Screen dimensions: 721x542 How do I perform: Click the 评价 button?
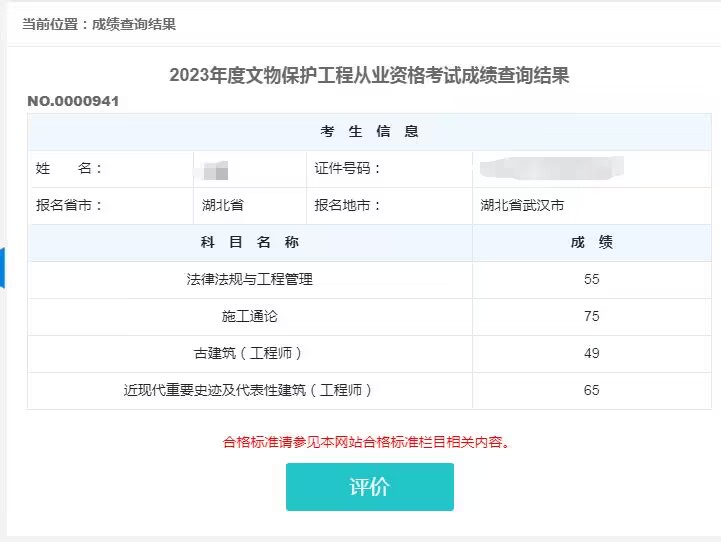point(369,487)
